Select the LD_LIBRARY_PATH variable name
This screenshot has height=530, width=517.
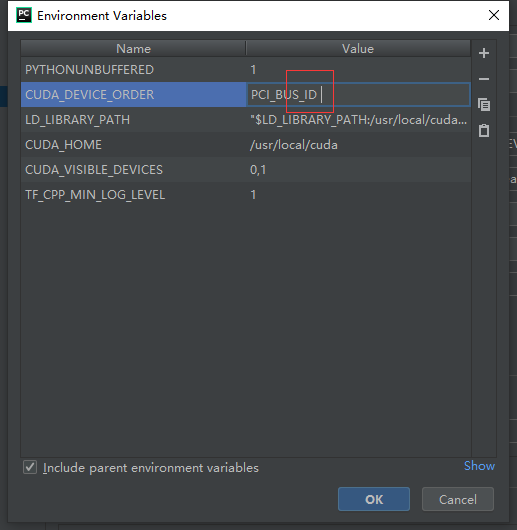point(77,120)
